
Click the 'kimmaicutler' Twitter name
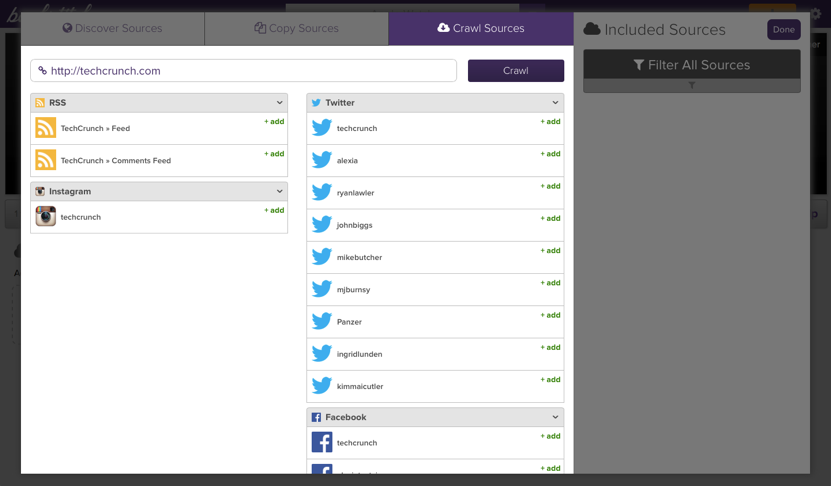[x=360, y=386]
